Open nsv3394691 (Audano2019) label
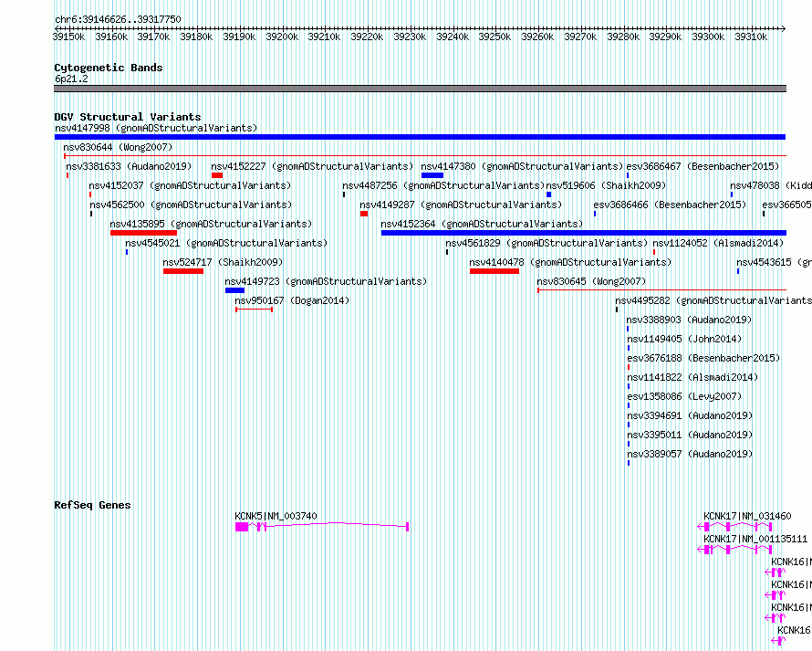 click(x=690, y=415)
